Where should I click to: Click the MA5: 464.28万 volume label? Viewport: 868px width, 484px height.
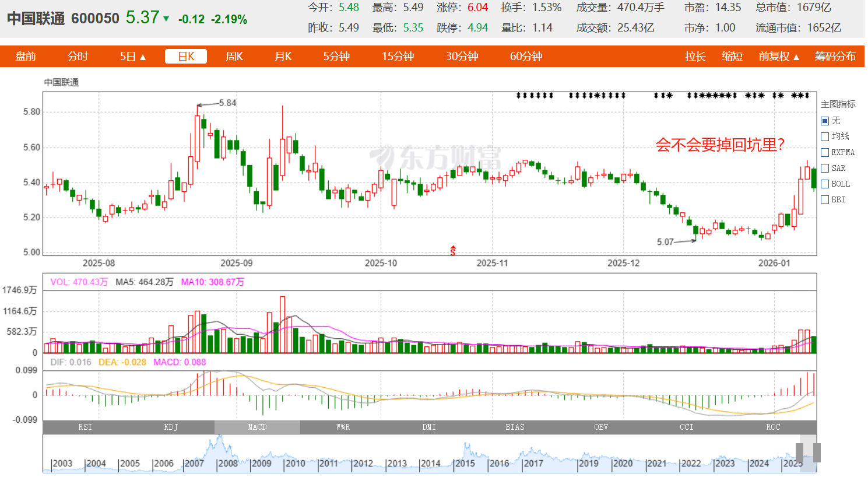[x=145, y=282]
